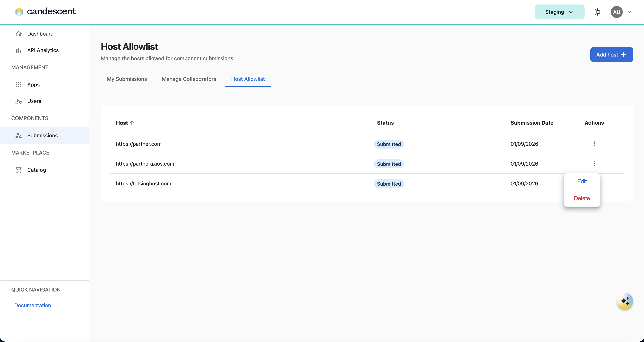This screenshot has width=644, height=342.
Task: Click the Submissions sidebar icon
Action: 19,135
